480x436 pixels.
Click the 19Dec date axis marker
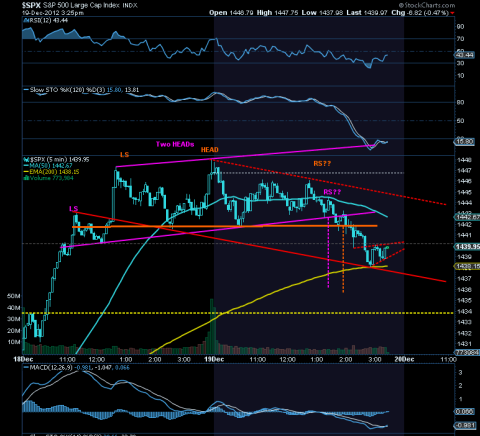click(214, 359)
